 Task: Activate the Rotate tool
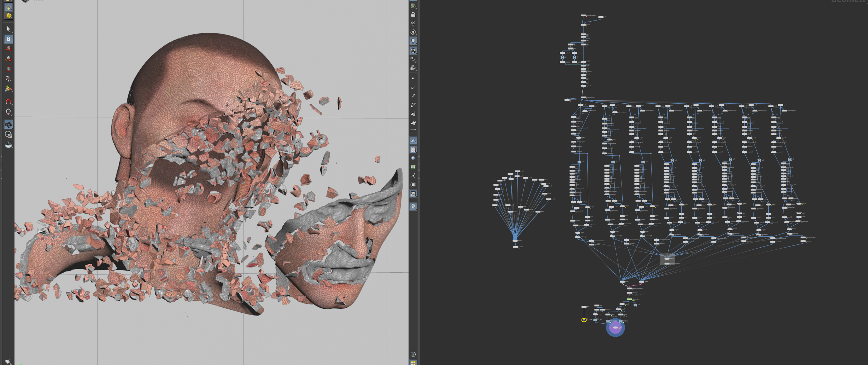coord(8,59)
